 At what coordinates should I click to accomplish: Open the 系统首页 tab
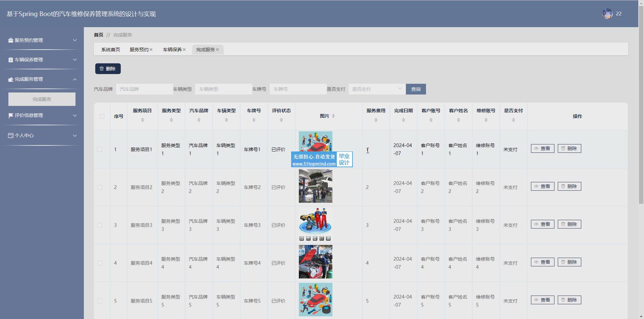coord(111,50)
